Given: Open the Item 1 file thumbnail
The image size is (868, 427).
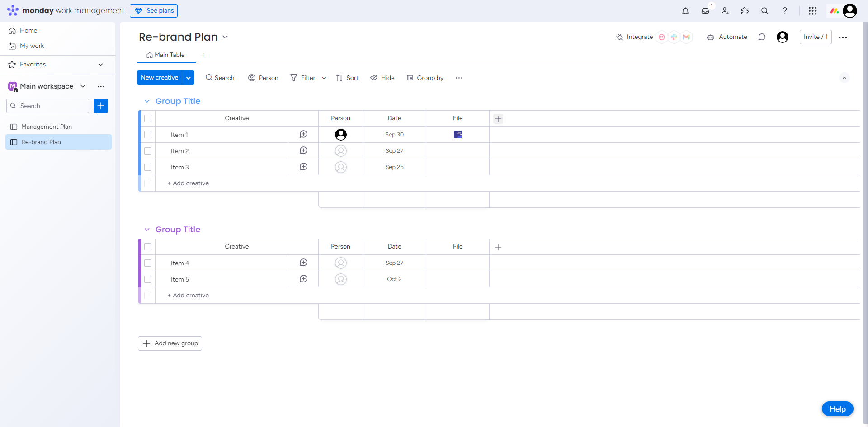Looking at the screenshot, I should pyautogui.click(x=458, y=134).
